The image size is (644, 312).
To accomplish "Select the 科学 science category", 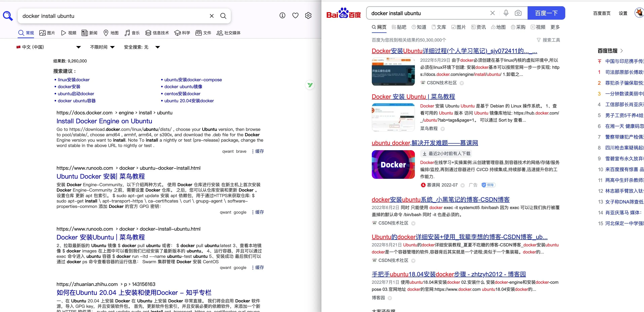I will (x=182, y=33).
